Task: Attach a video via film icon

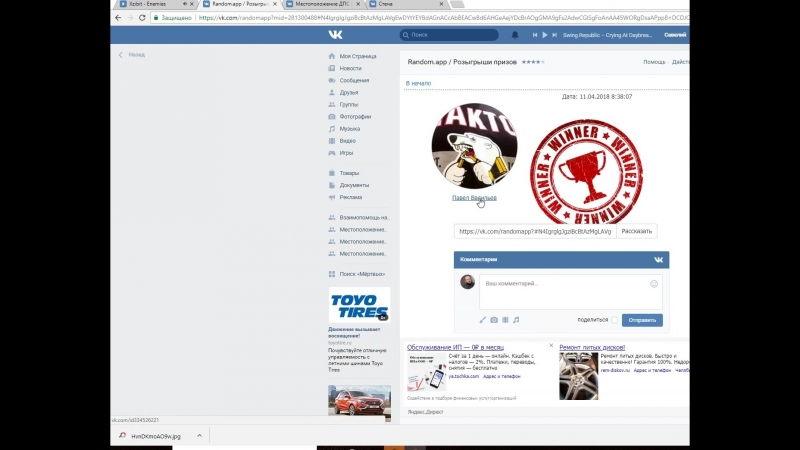Action: [x=505, y=320]
